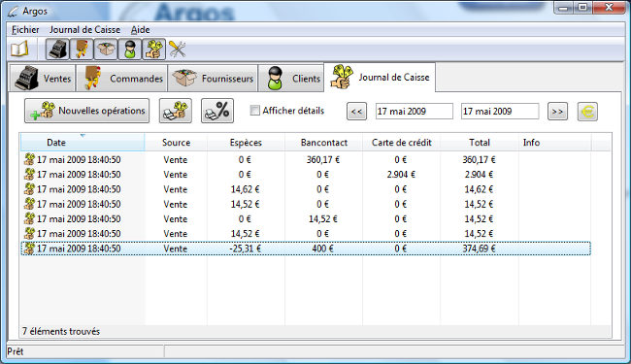
Task: Minimize the Argos window
Action: click(563, 8)
